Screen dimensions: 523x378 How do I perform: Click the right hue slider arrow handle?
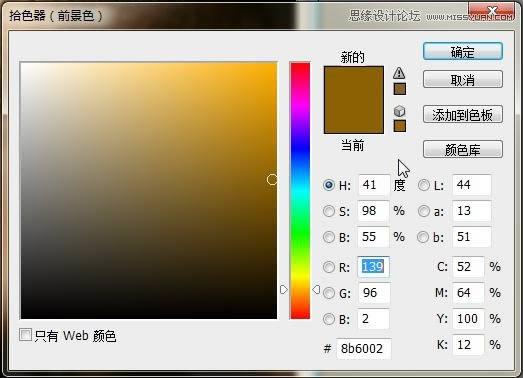coord(316,289)
